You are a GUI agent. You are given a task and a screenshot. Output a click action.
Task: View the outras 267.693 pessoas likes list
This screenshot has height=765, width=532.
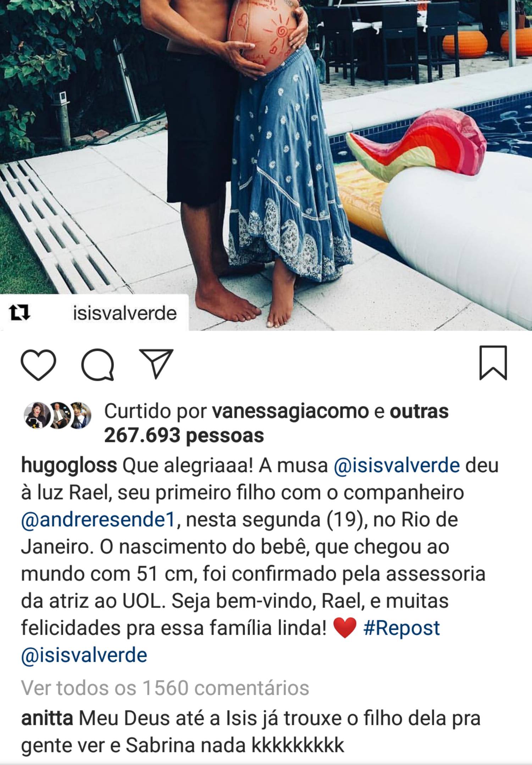point(276,423)
